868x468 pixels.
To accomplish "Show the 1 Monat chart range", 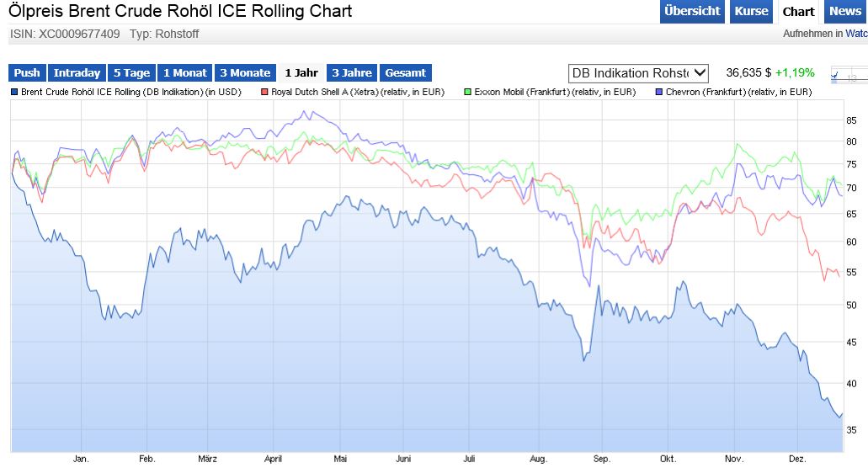I will tap(185, 73).
